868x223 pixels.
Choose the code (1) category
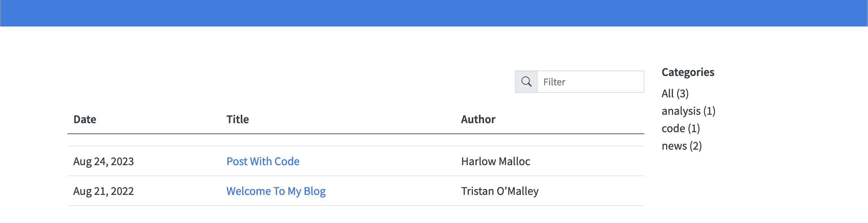pos(680,129)
